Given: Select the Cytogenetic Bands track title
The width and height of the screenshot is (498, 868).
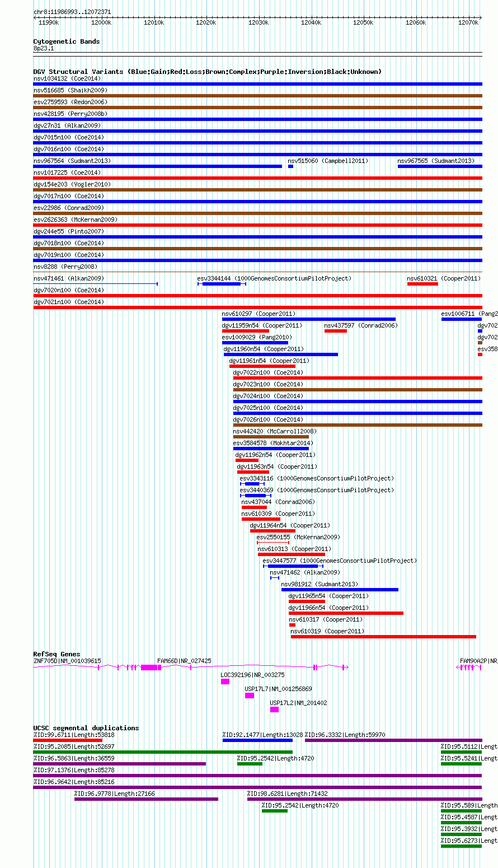Looking at the screenshot, I should coord(67,41).
